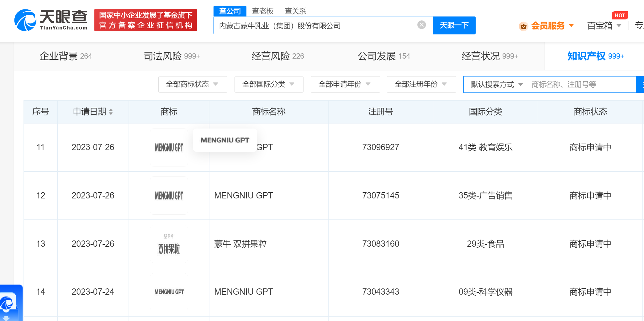Sort by 申请日期 using the sort arrows
Screen dimensions: 644x321
coord(111,112)
